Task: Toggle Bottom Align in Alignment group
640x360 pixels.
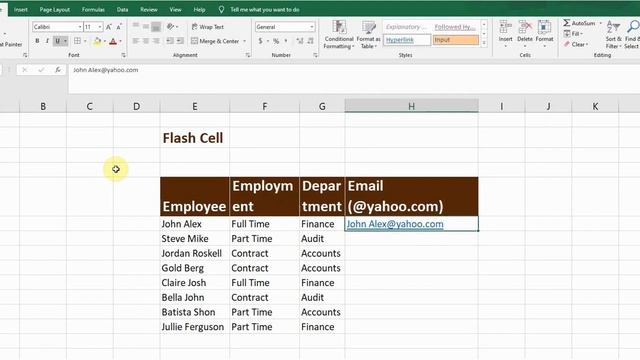Action: coord(156,27)
